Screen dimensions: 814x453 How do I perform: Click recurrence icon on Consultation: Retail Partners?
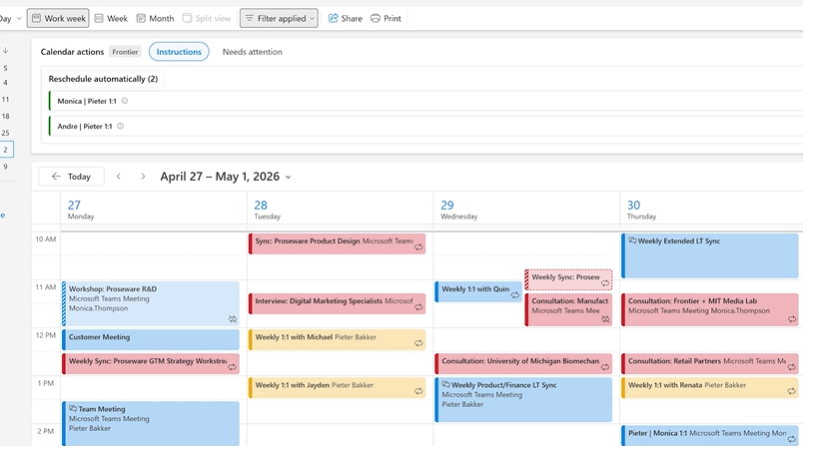coord(791,367)
